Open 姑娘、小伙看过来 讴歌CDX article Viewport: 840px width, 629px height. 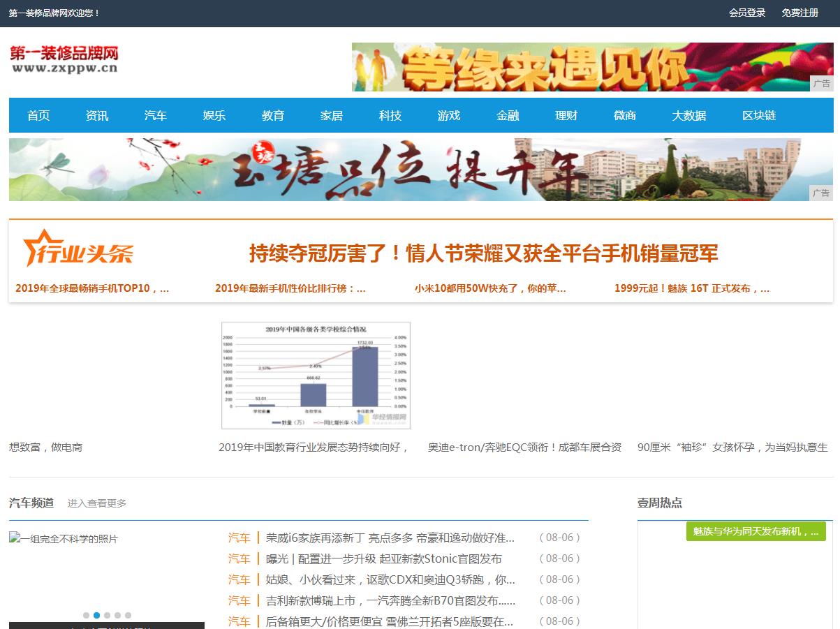390,580
